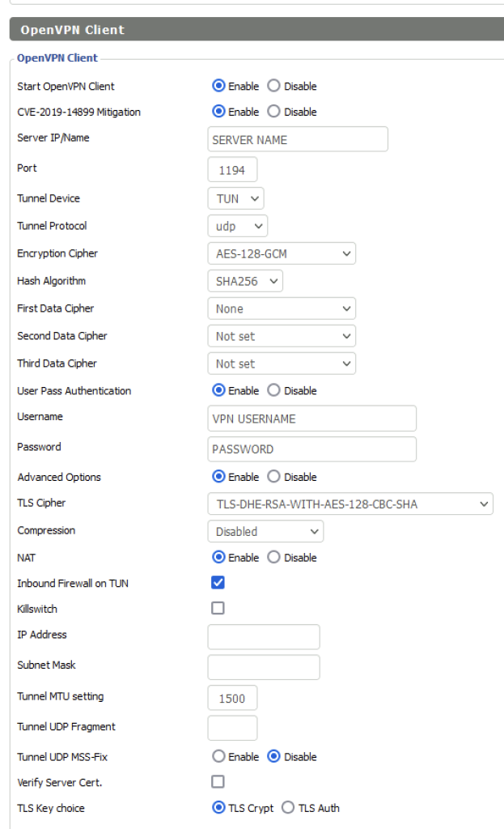This screenshot has width=504, height=829.
Task: Open the First Data Cipher dropdown
Action: 281,308
